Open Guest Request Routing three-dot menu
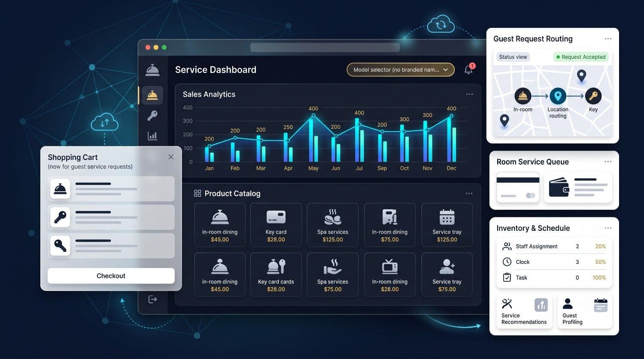 [x=608, y=39]
